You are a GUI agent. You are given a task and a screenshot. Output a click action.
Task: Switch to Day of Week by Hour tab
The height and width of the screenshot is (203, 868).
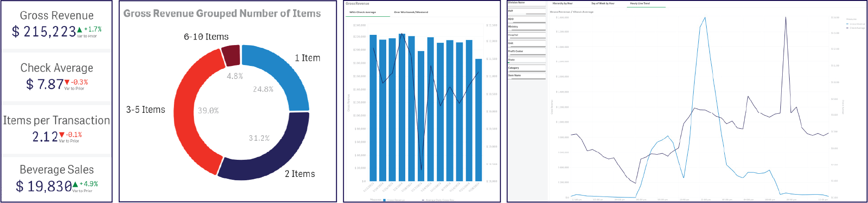coord(602,4)
